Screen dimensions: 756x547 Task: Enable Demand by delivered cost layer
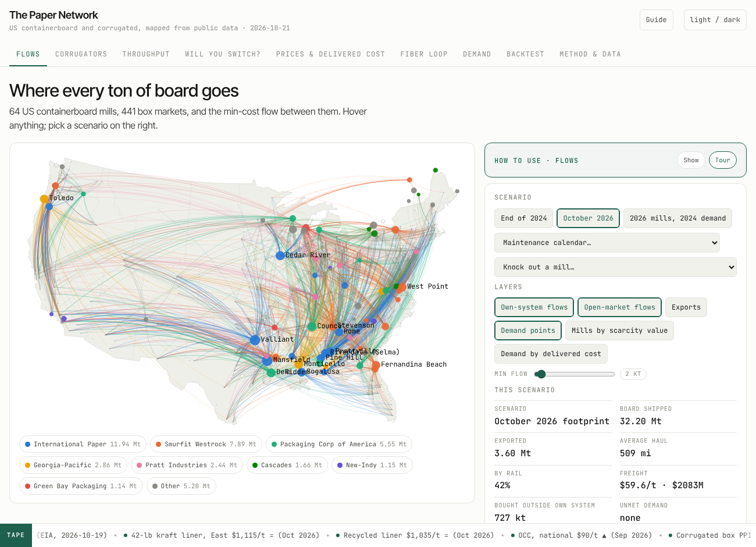(551, 354)
